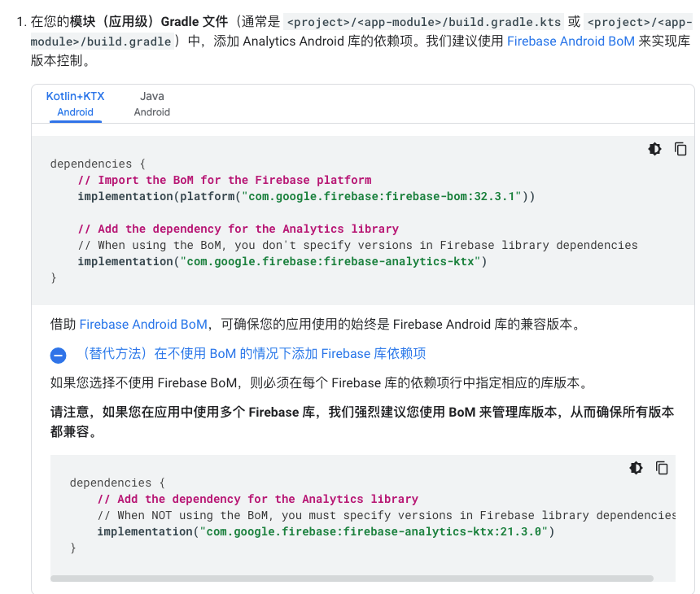Click the firebase-analytics-ktx:21.3.0 implementation line

tap(326, 531)
